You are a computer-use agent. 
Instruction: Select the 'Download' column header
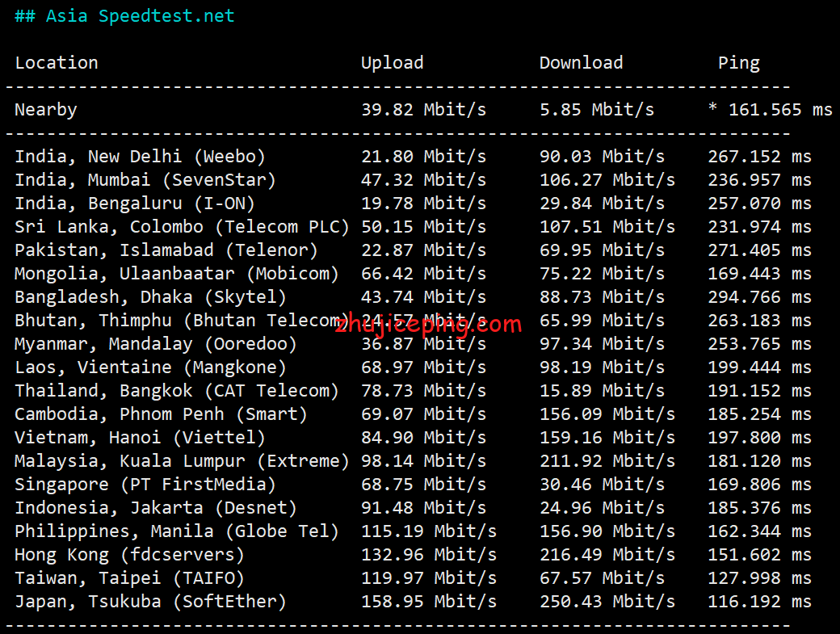coord(582,63)
